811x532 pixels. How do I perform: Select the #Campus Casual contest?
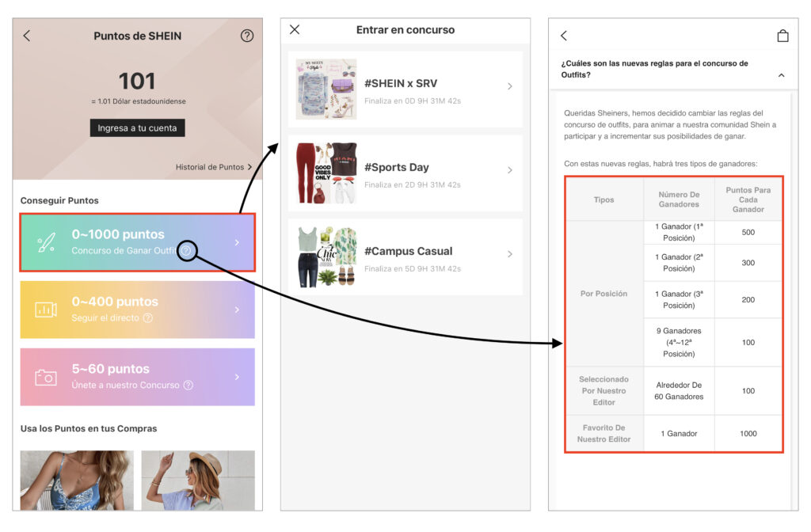pos(405,257)
